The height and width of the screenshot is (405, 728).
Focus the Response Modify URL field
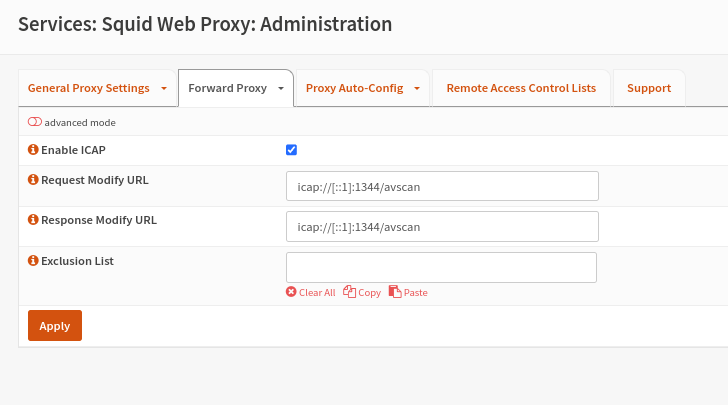[442, 227]
